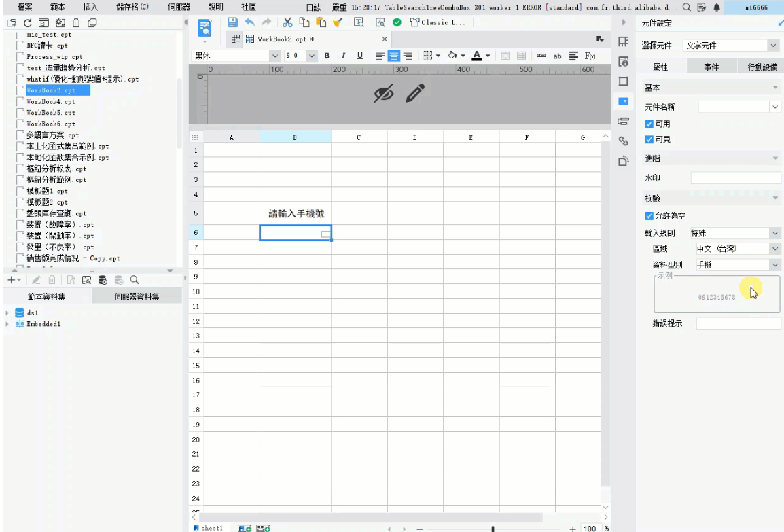This screenshot has width=784, height=532.
Task: Click the mt6666 user account button
Action: click(x=755, y=7)
